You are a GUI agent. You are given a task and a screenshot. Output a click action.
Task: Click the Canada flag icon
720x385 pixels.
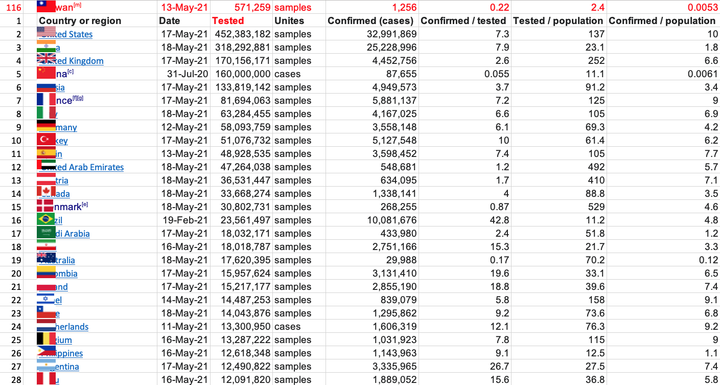pos(46,192)
